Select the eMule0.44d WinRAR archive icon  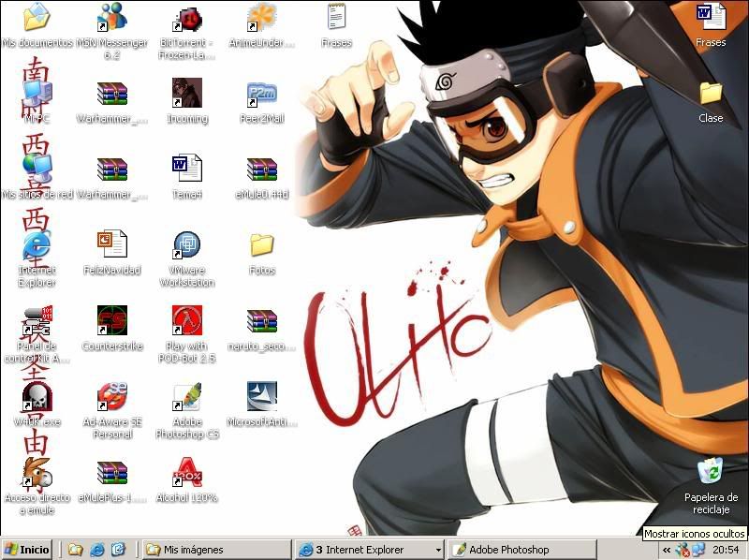click(x=262, y=169)
